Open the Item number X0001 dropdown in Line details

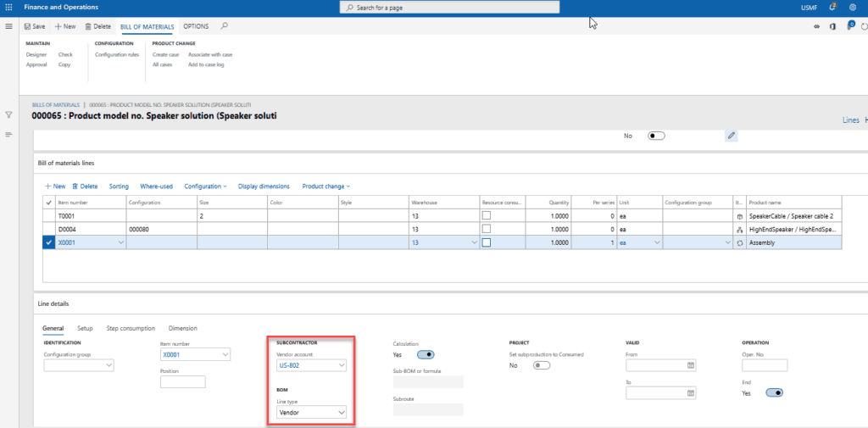point(225,354)
